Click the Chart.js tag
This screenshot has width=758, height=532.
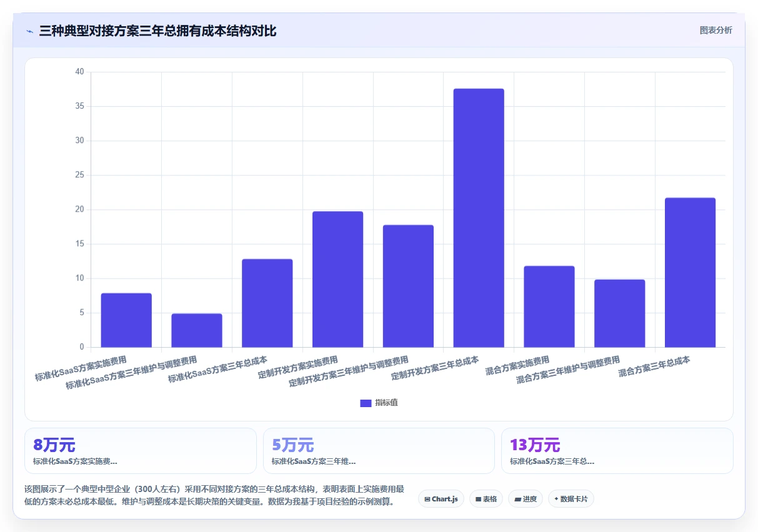(x=441, y=499)
